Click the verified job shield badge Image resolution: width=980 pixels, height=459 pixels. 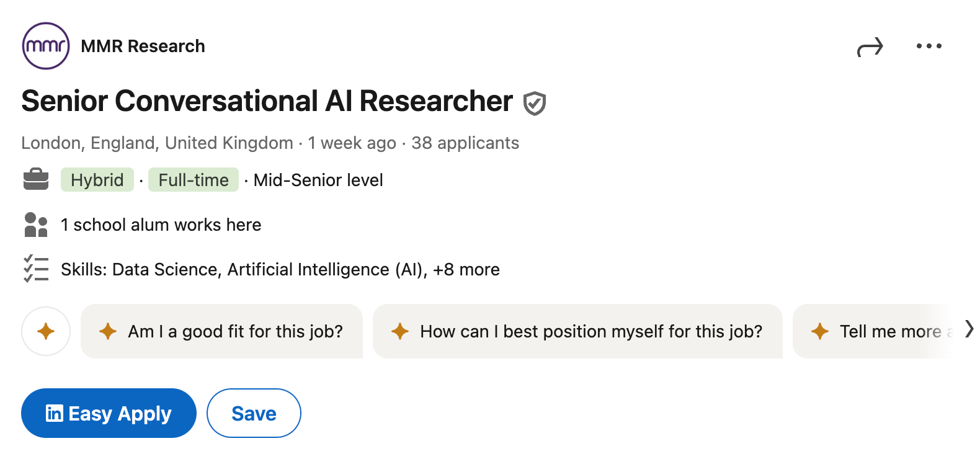coord(535,104)
